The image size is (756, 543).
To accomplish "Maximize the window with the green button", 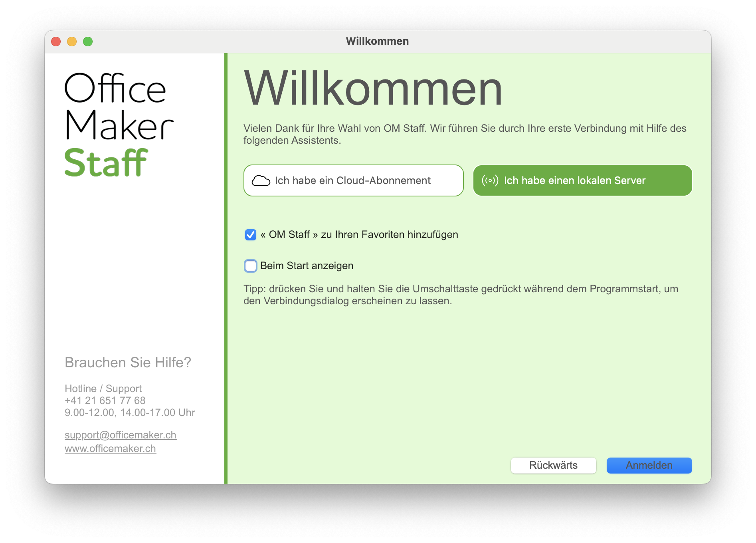I will coord(88,42).
